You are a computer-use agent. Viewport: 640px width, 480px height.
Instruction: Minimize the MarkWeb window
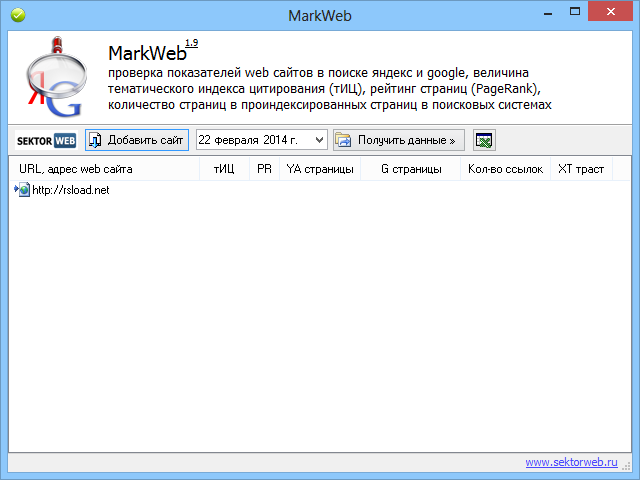(548, 13)
